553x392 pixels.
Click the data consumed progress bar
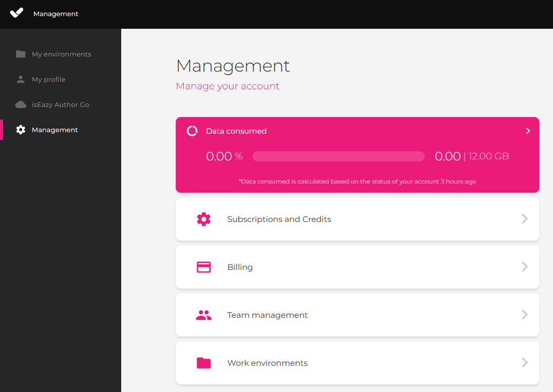click(x=338, y=156)
